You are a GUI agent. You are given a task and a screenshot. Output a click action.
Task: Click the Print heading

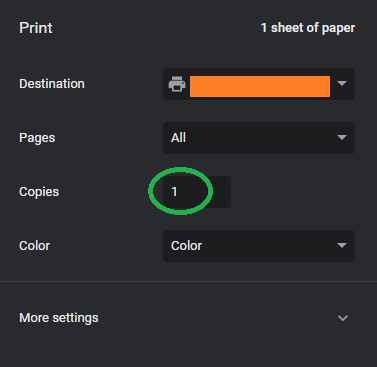(x=36, y=28)
